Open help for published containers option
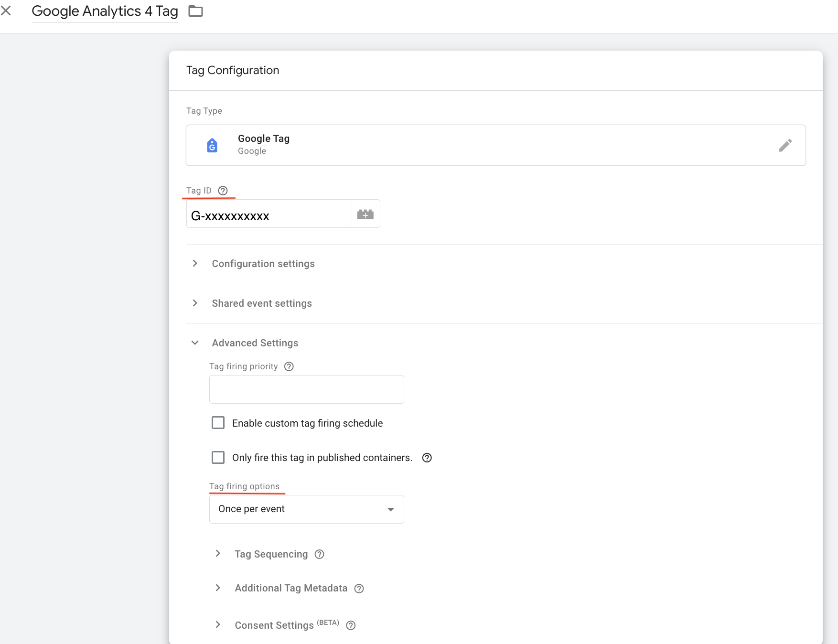Screen dimensions: 838x644 [x=427, y=458]
